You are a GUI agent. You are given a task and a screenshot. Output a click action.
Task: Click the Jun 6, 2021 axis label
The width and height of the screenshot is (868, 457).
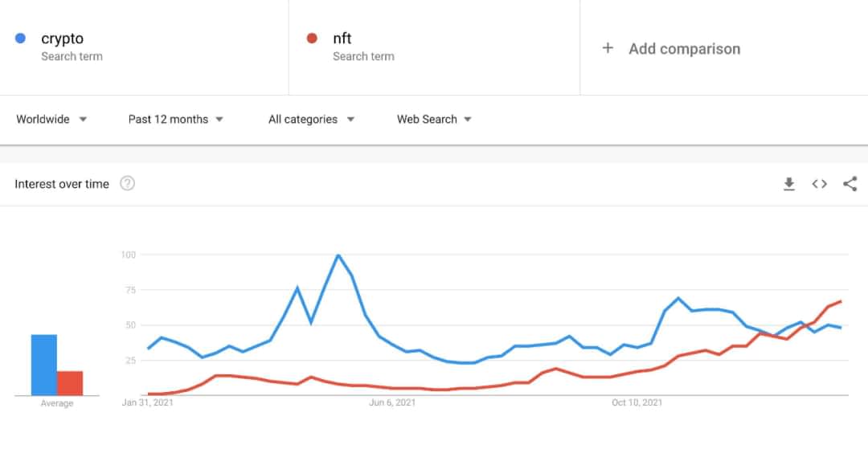point(392,402)
